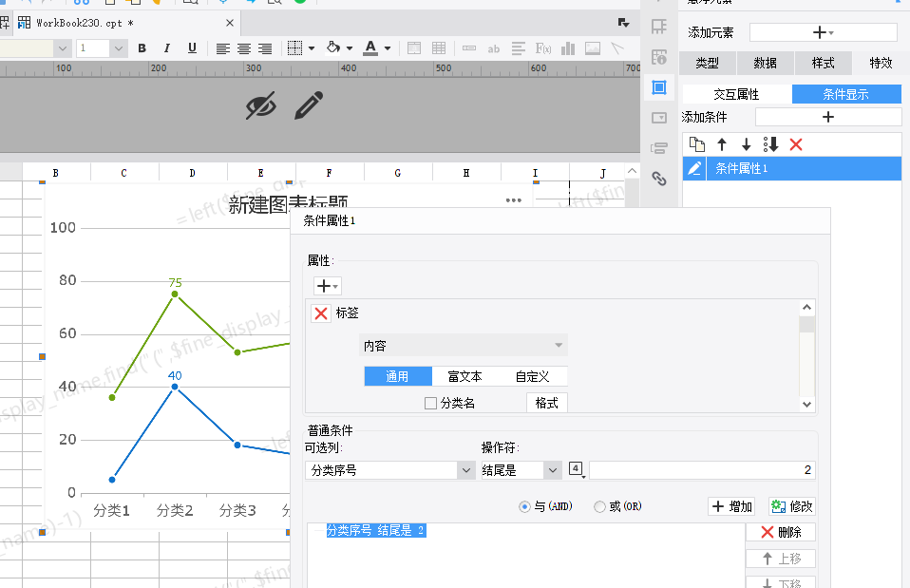Open the 内容 dropdown

click(464, 346)
